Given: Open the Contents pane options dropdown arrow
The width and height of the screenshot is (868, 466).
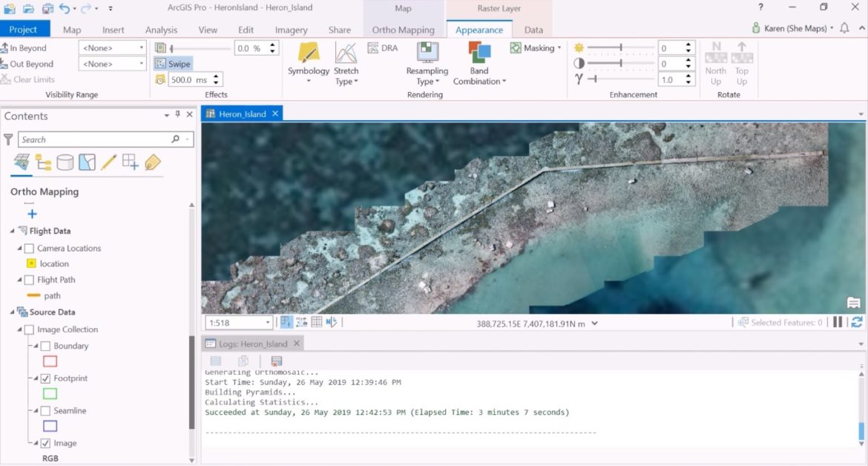Looking at the screenshot, I should point(167,115).
